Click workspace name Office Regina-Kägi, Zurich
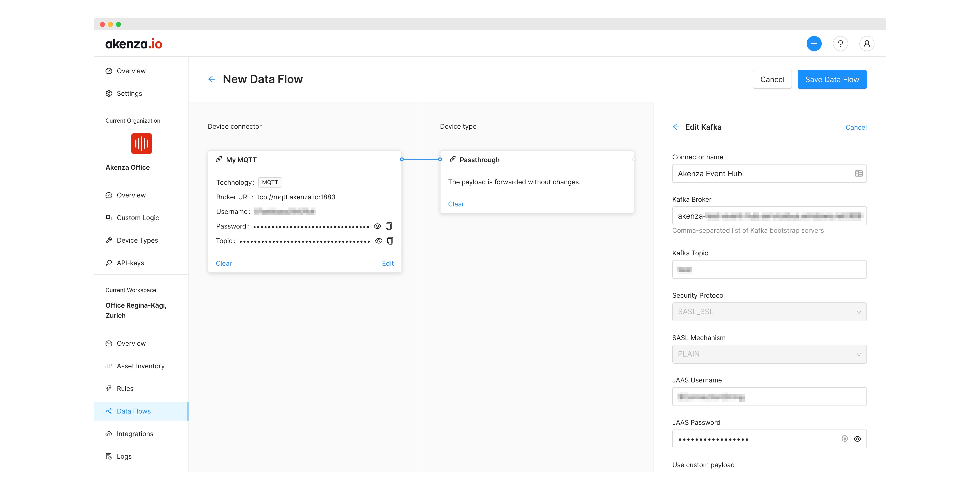 coord(136,310)
